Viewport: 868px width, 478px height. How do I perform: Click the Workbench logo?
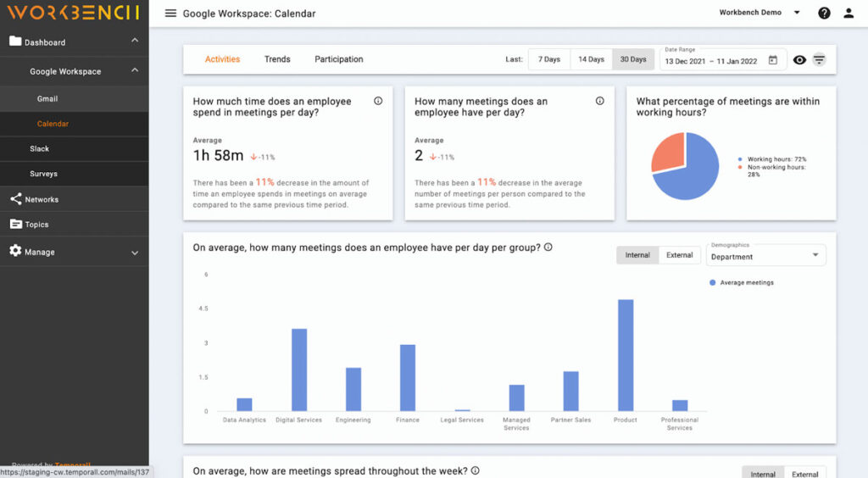pyautogui.click(x=73, y=12)
